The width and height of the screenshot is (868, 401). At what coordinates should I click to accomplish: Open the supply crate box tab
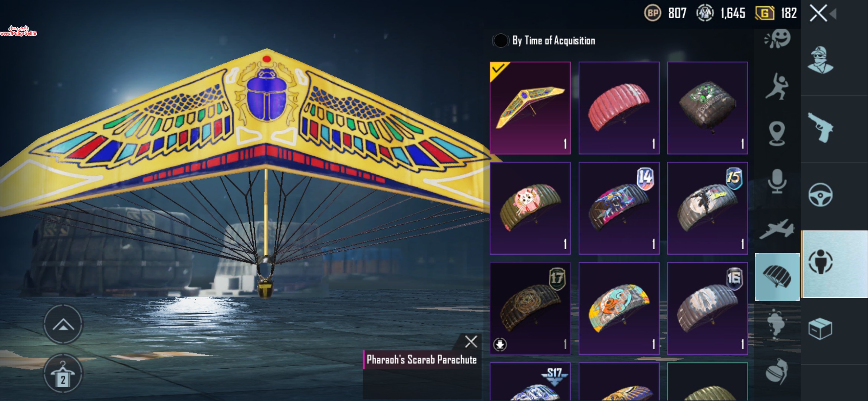820,329
